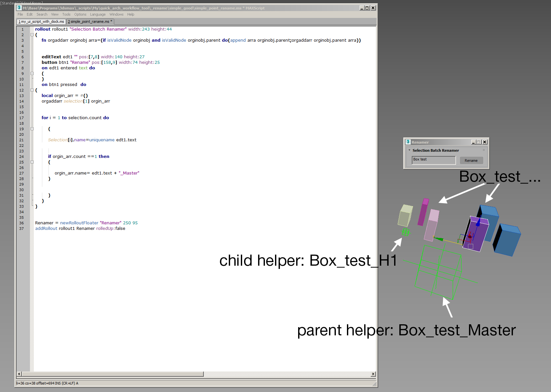Collapse the rollout code block at line 2

click(x=32, y=35)
